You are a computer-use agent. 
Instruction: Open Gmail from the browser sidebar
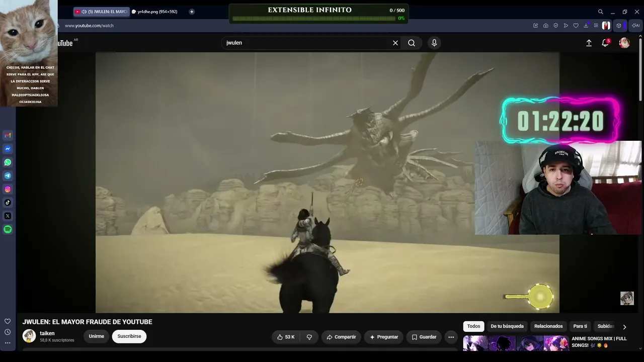pyautogui.click(x=8, y=135)
